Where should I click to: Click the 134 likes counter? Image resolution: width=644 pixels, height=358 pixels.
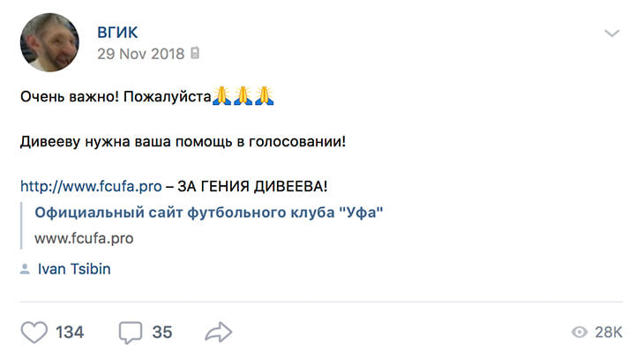pyautogui.click(x=70, y=332)
